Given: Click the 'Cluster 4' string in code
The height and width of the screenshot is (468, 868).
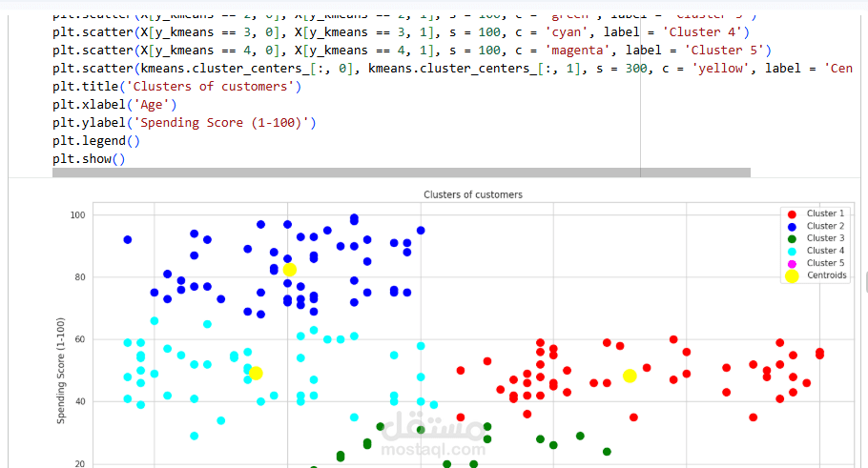Looking at the screenshot, I should point(702,32).
